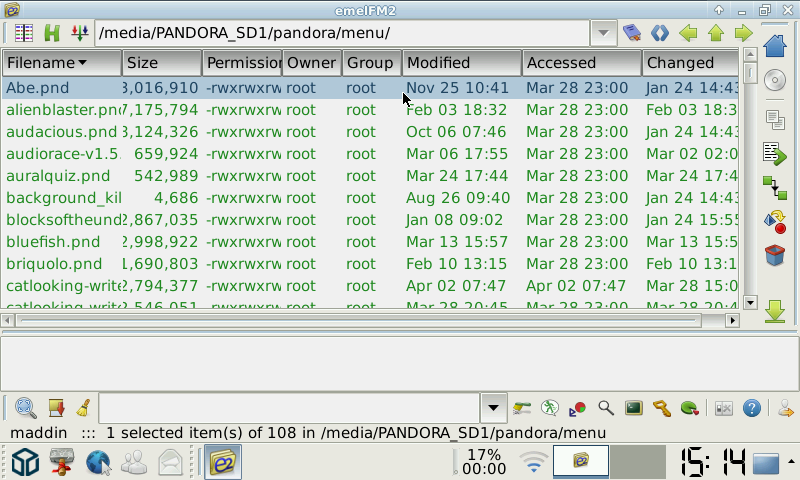This screenshot has height=480, width=800.
Task: Click the trash bin icon
Action: point(775,255)
